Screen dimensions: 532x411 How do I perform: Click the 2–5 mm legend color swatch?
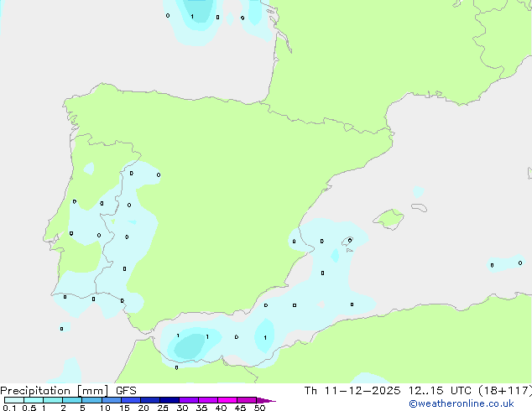point(72,400)
